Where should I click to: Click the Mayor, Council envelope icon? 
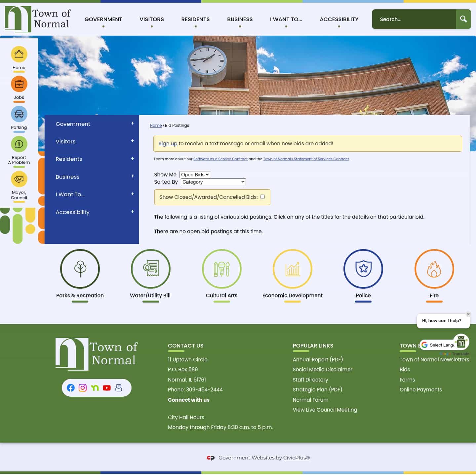(19, 179)
